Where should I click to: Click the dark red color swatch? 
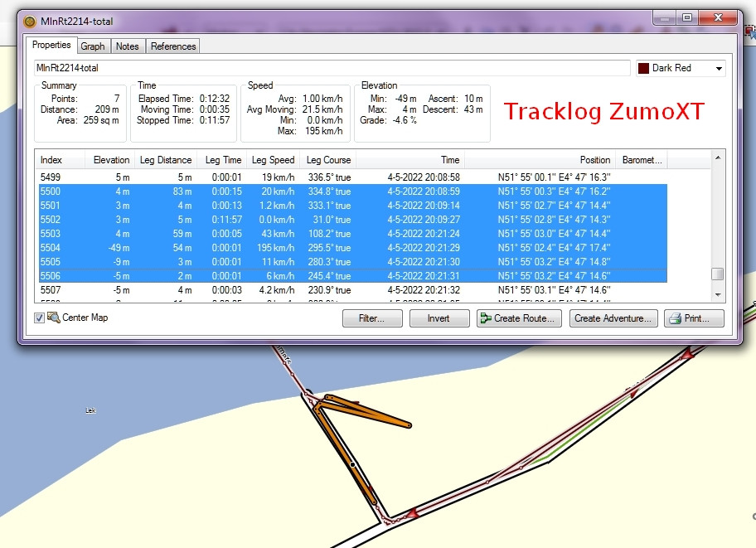(x=643, y=68)
